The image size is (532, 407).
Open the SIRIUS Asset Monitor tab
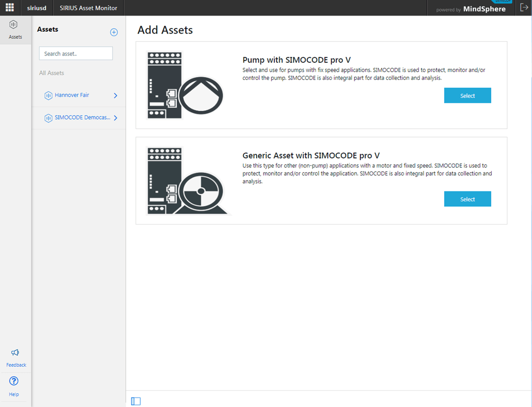point(88,8)
